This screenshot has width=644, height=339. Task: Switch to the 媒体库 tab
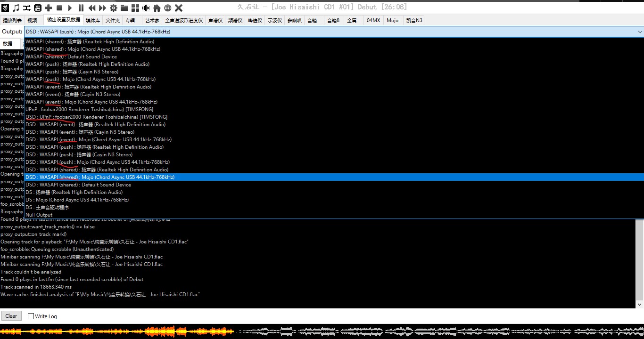92,20
